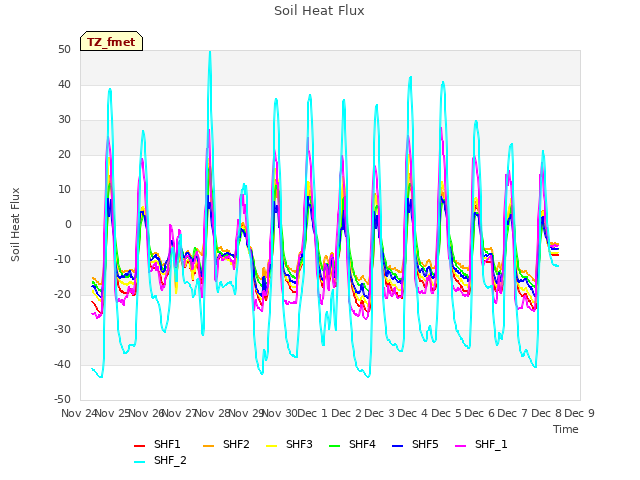Toggle the SHF_1 legend entry
640x480 pixels.
tap(481, 444)
